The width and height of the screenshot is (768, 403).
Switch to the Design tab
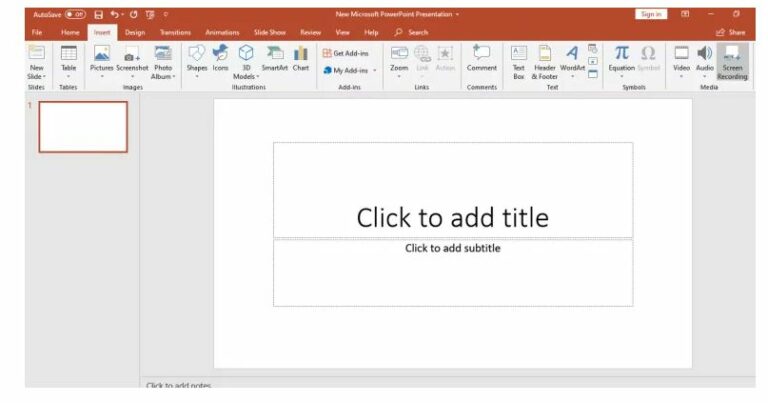pyautogui.click(x=135, y=32)
